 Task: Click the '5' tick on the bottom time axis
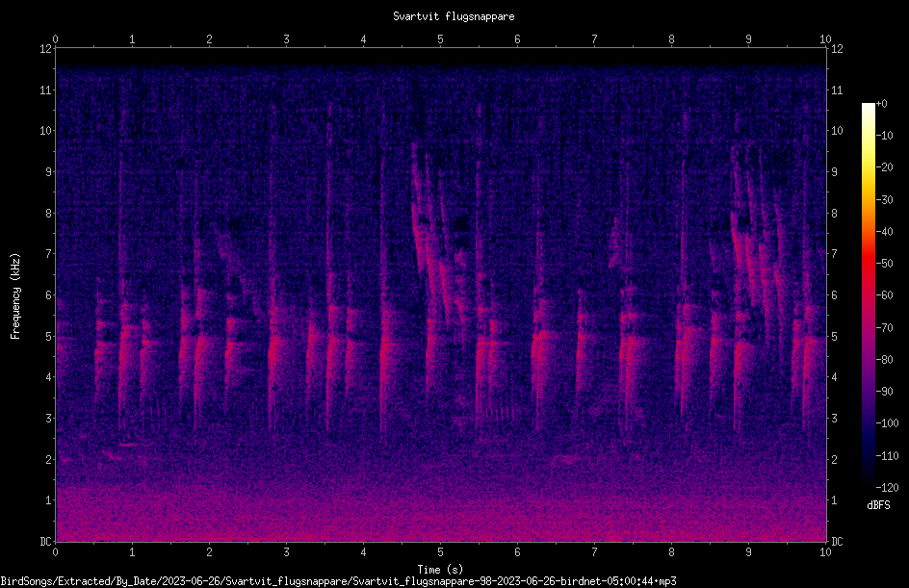pos(441,552)
